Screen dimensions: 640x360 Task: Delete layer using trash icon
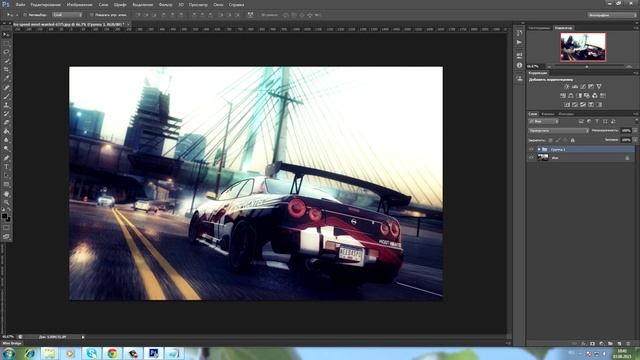tap(628, 344)
